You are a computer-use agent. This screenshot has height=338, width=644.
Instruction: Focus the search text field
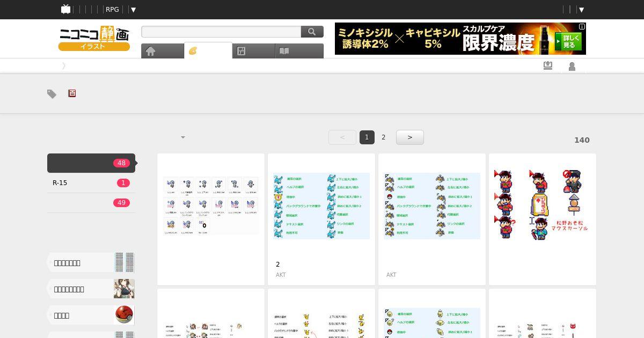221,32
